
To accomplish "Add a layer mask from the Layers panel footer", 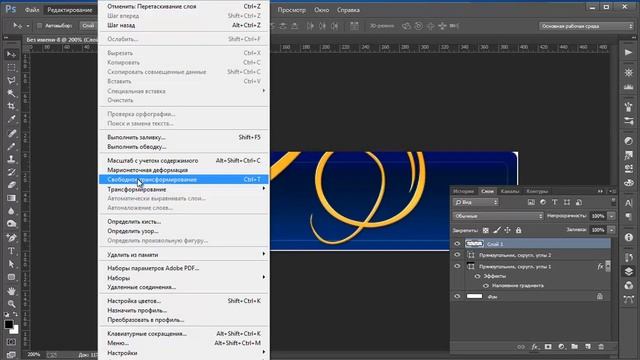I will coord(548,347).
